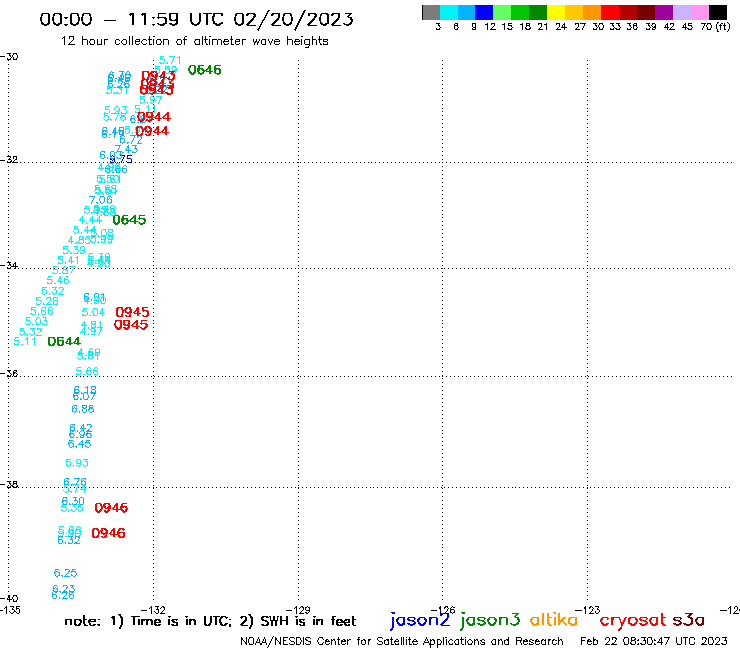Select the wave height value '5.97'

tap(151, 100)
